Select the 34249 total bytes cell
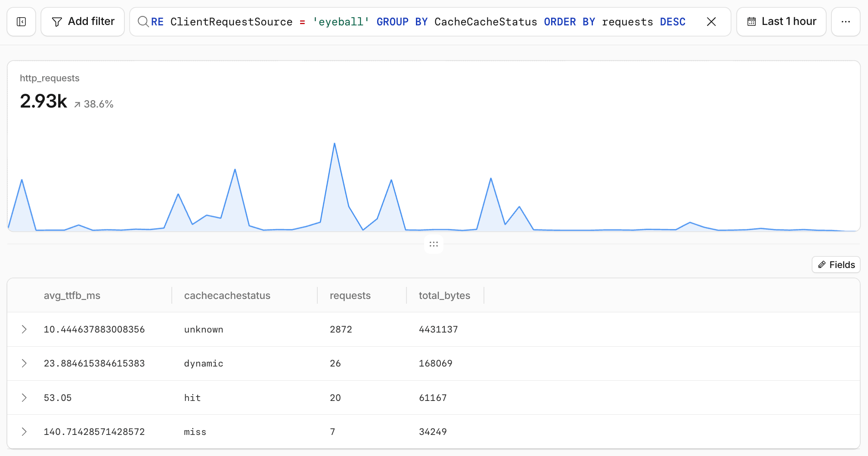Screen dimensions: 868x456 [433, 432]
